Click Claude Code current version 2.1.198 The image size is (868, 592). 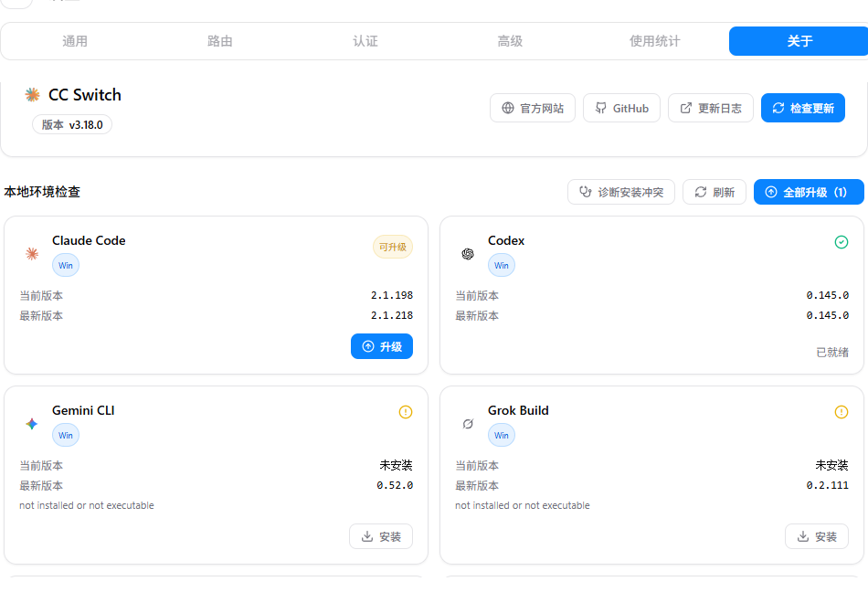click(x=392, y=295)
